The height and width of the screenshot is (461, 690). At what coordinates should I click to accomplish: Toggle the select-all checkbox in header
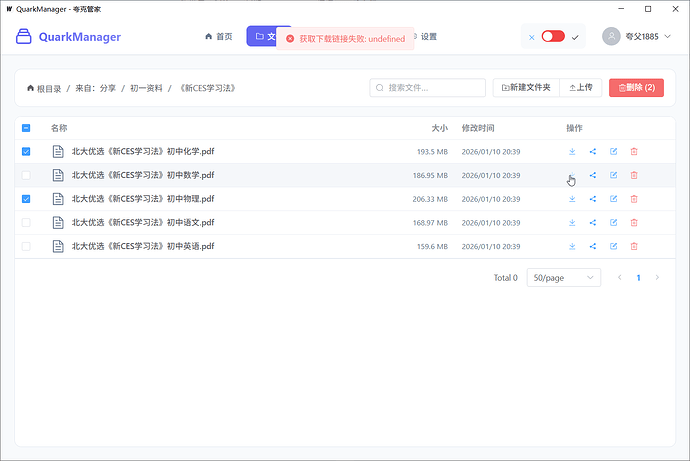point(26,128)
